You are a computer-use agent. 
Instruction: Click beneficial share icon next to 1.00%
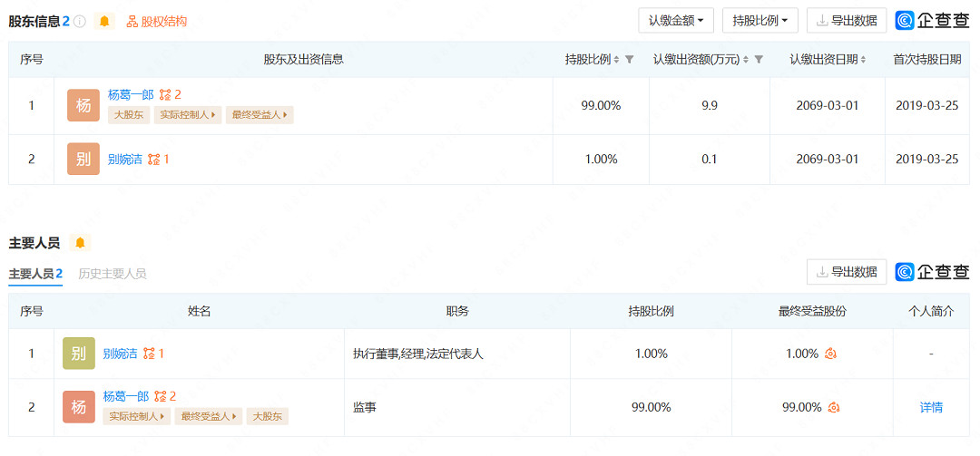tap(830, 354)
